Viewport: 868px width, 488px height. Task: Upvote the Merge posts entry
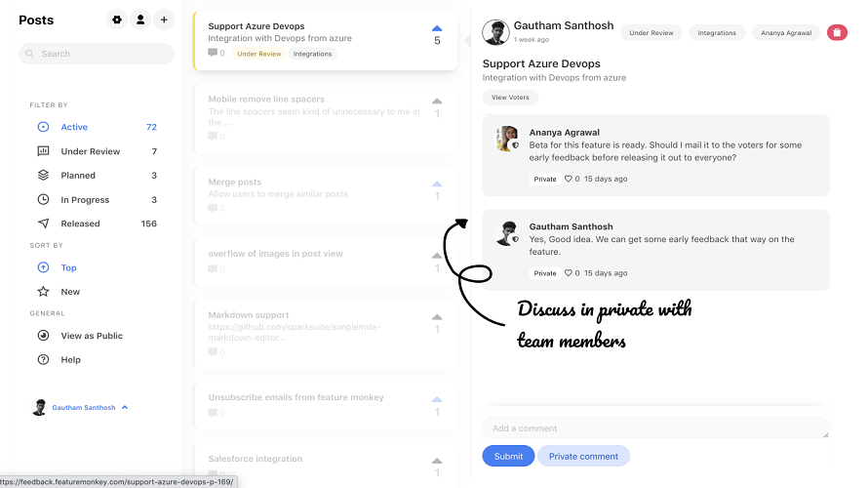(x=437, y=183)
